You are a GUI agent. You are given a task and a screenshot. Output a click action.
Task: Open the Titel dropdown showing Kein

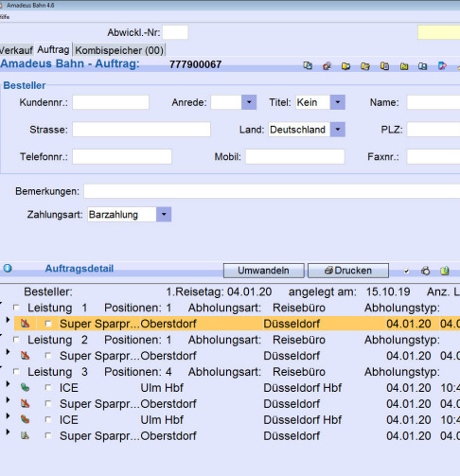(338, 102)
